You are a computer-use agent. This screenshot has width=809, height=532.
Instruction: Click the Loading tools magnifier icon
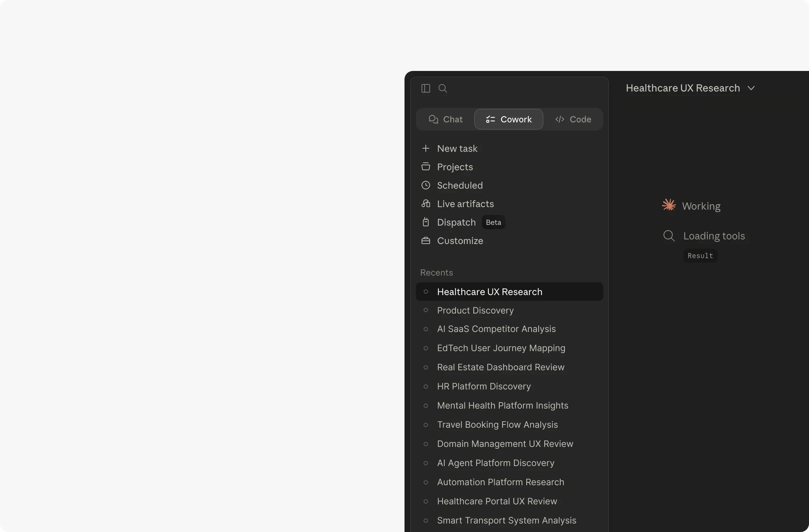click(669, 235)
